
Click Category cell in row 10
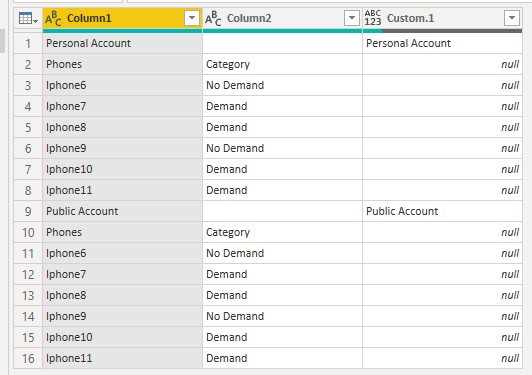click(282, 232)
